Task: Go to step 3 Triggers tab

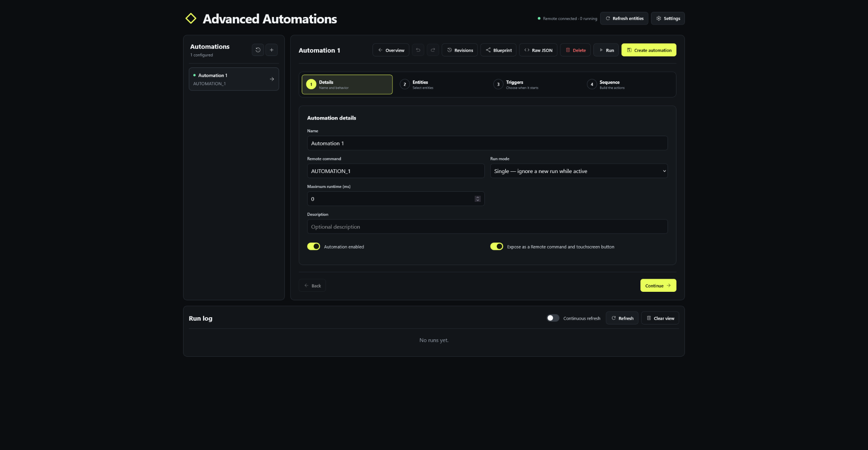Action: click(x=534, y=84)
